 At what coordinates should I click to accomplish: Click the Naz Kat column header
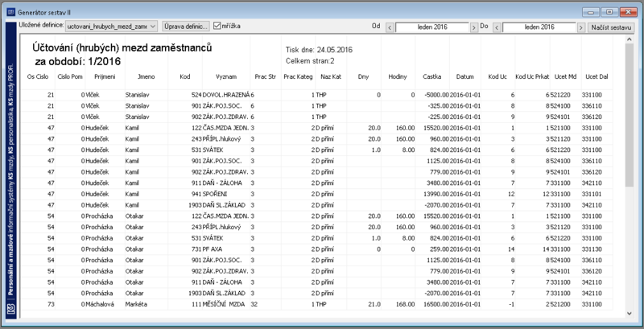click(x=331, y=76)
